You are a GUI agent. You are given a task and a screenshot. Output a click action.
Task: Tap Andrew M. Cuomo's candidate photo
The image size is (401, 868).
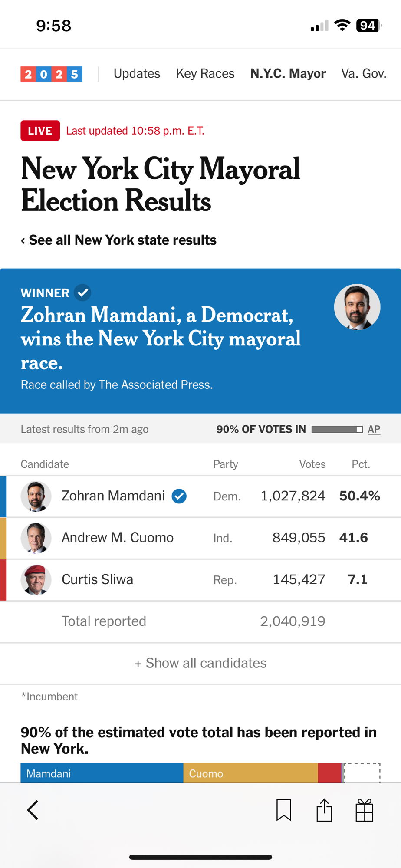click(x=36, y=538)
